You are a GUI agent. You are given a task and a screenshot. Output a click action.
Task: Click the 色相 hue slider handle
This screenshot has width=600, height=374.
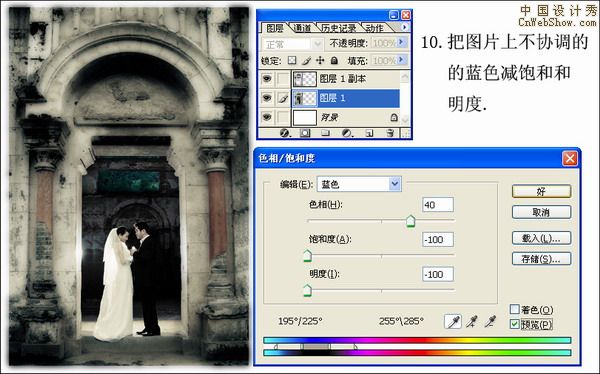pos(411,221)
